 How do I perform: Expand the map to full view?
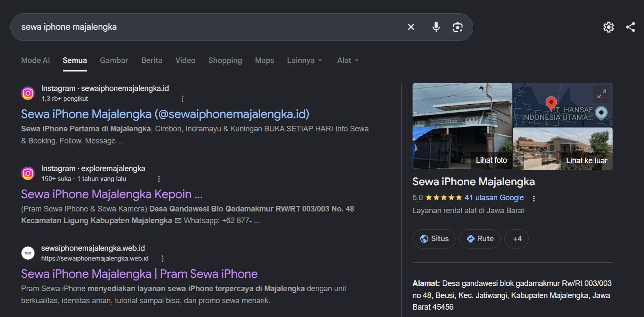coord(602,93)
